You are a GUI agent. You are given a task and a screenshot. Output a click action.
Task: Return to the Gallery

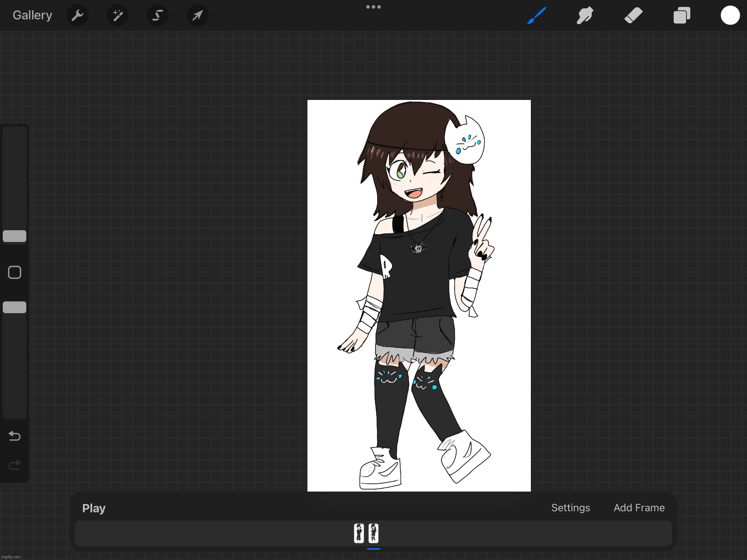point(32,15)
